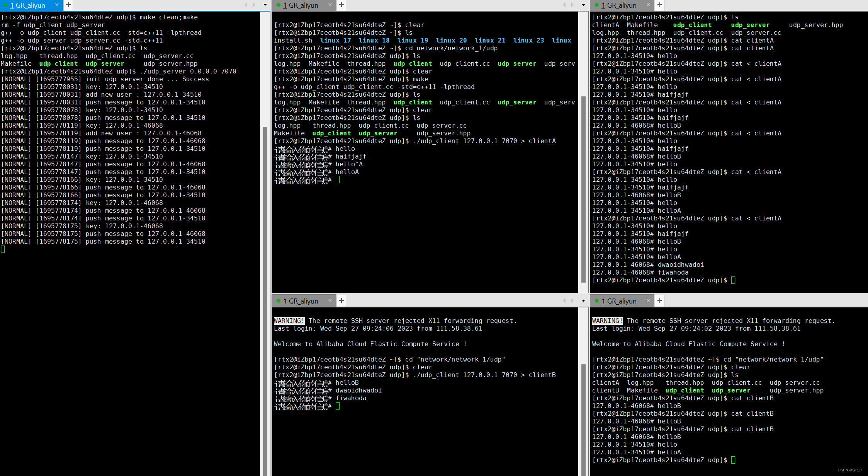The width and height of the screenshot is (868, 476).
Task: Click the '127.0.0.1-46068# fiwahoda' output line
Action: tap(640, 272)
